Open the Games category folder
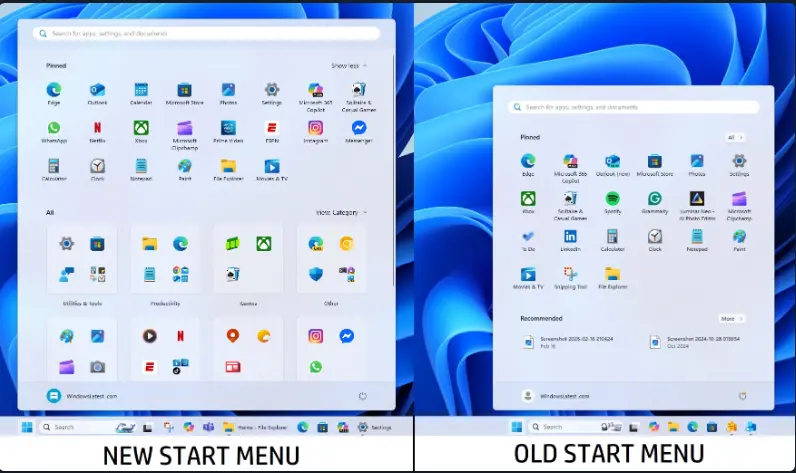The width and height of the screenshot is (796, 473). [x=248, y=259]
